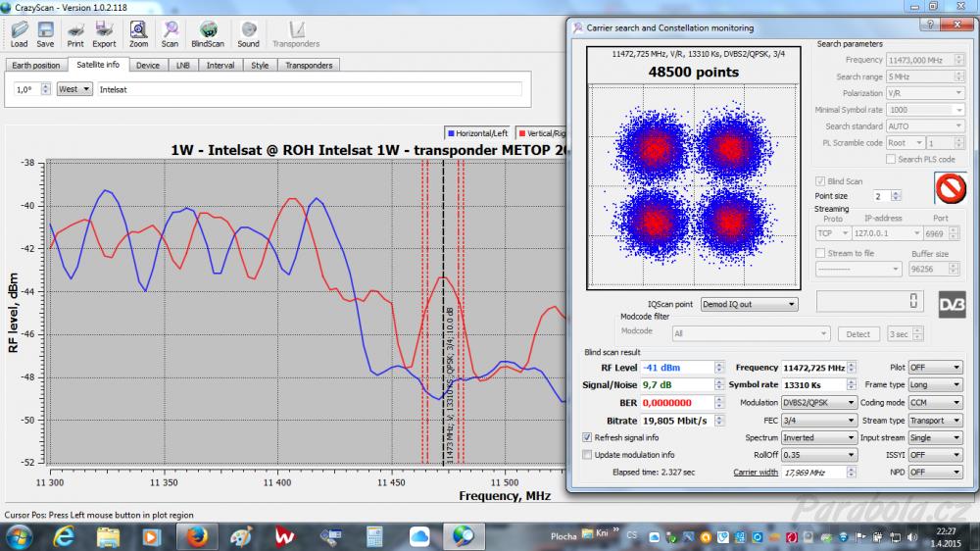Screen dimensions: 980x551
Task: Click the Point size stepper
Action: [x=896, y=196]
